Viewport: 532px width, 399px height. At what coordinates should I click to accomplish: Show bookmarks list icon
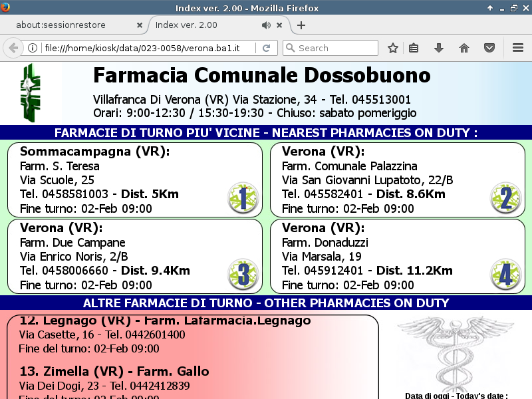point(414,48)
